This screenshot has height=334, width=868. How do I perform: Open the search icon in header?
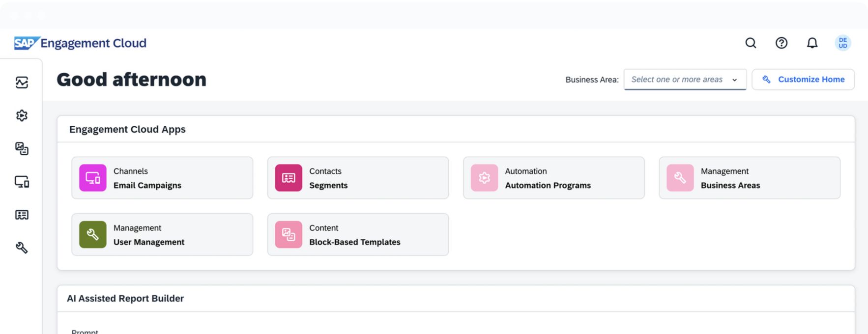point(751,43)
